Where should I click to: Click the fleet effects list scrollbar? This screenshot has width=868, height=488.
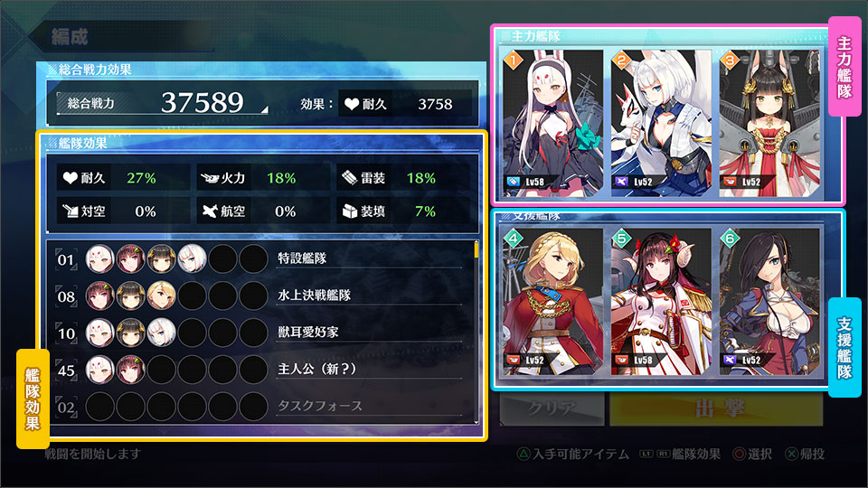[x=476, y=332]
